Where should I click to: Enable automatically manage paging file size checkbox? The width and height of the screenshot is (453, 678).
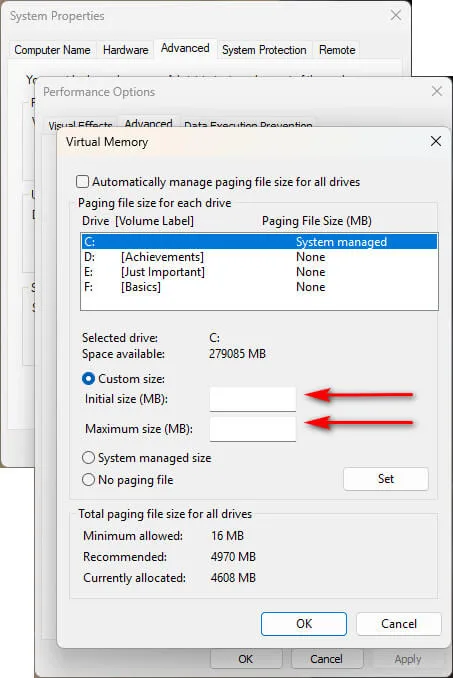(82, 182)
